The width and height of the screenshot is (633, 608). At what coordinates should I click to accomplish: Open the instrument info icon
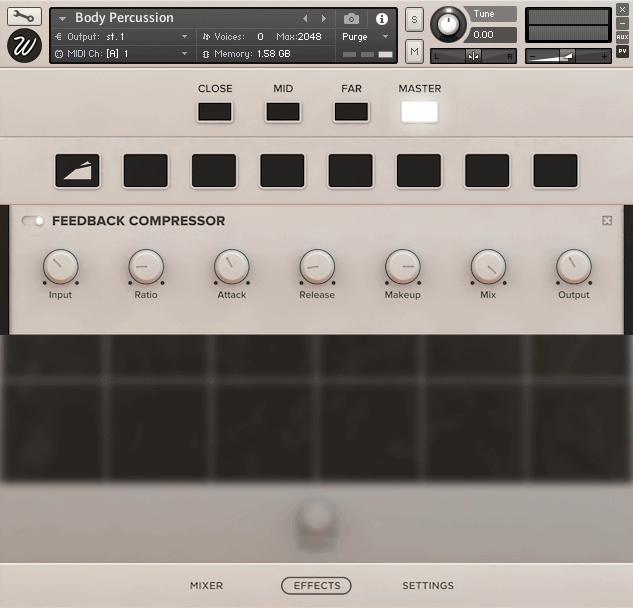[381, 19]
